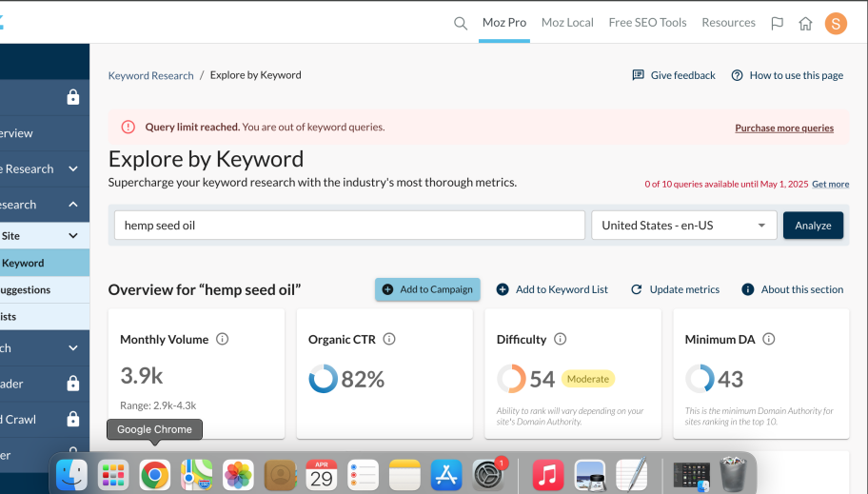Collapse the sidebar section with up chevron
Screen dimensions: 868x494
[x=73, y=205]
